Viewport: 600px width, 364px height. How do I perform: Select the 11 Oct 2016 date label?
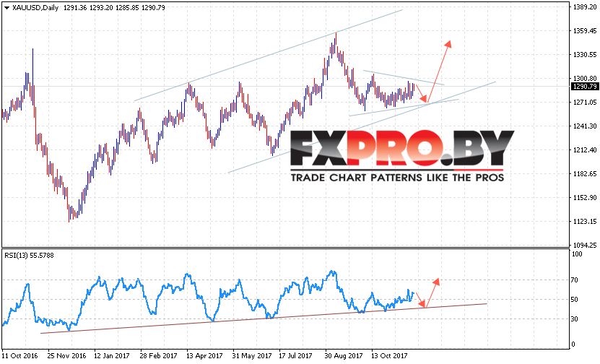tap(20, 356)
